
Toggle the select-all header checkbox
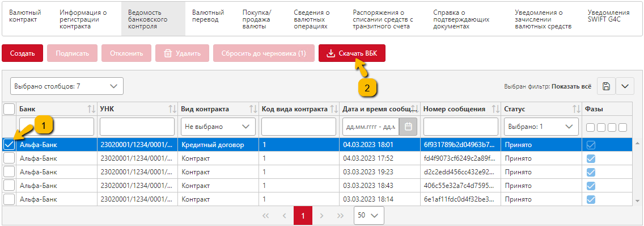[x=9, y=109]
